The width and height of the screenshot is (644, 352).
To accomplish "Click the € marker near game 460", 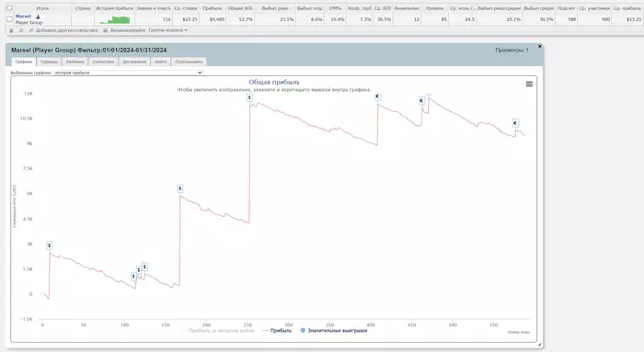I will coord(421,100).
